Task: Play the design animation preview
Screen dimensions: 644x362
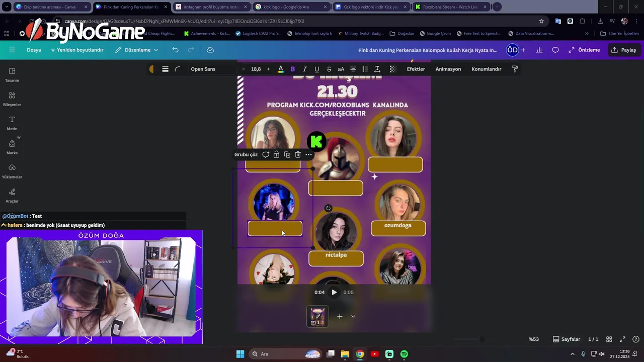Action: (x=334, y=292)
